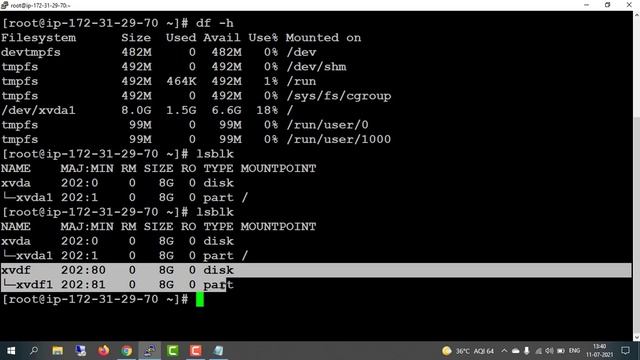Click '/sys/fs/cgroup' mount path
The height and width of the screenshot is (360, 640).
pyautogui.click(x=339, y=96)
